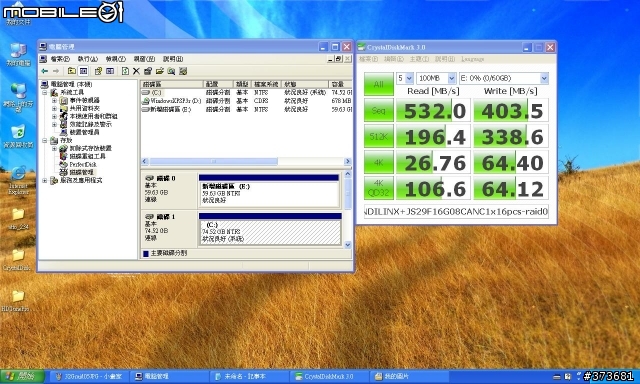Select the WindowsXPSP3r (D:) volume row
Viewport: 640px width, 384px height.
coord(246,101)
